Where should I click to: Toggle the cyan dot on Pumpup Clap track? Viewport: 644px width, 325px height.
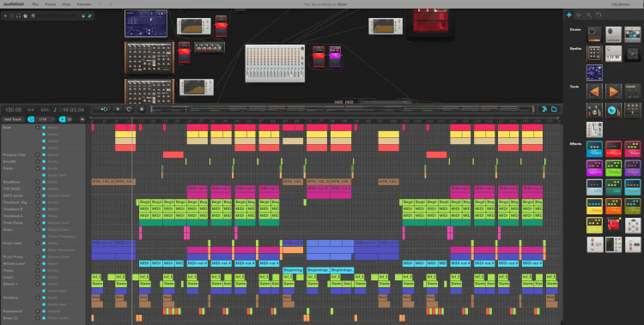[44, 154]
